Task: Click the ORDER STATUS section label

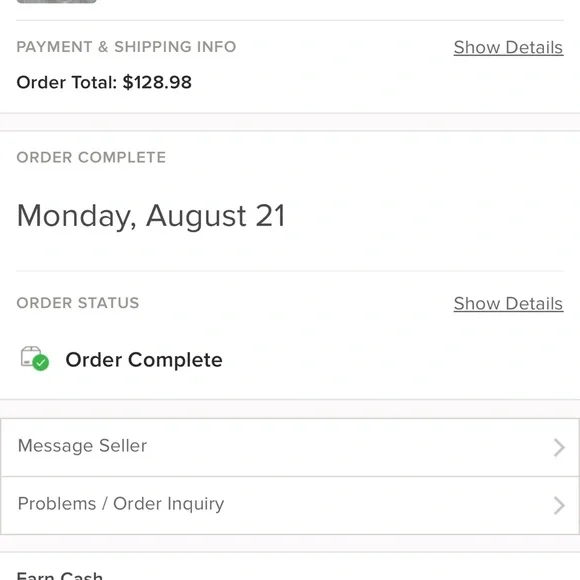Action: tap(78, 303)
